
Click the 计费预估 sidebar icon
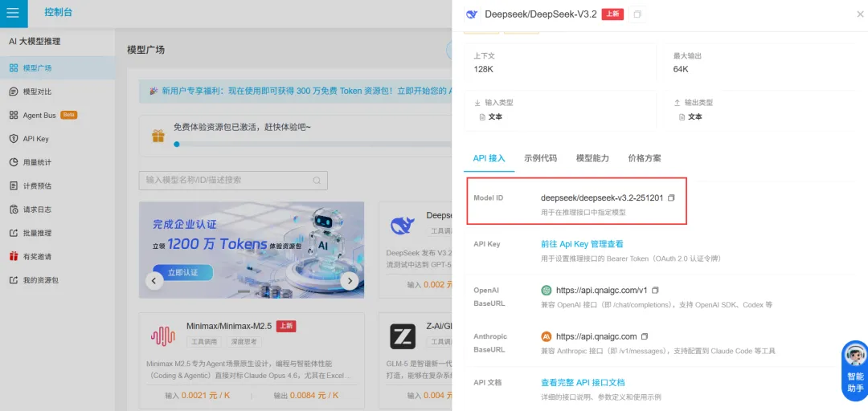[14, 186]
